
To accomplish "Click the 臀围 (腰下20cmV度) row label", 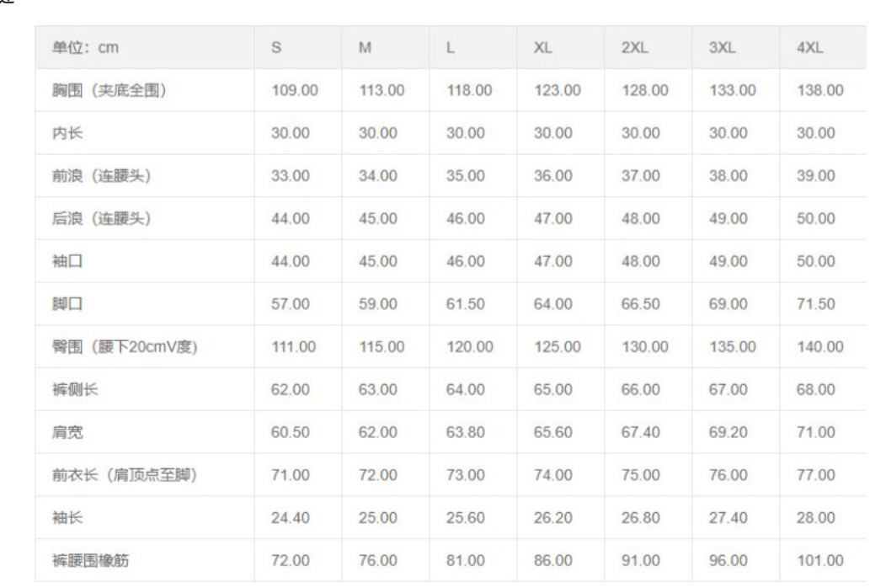I will point(125,347).
